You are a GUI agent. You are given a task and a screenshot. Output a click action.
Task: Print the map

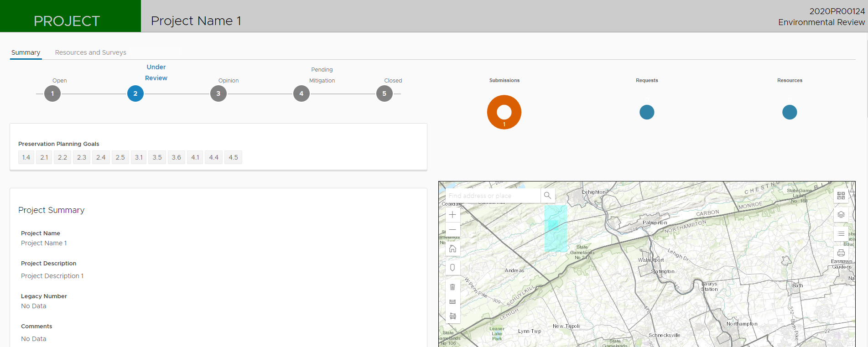841,253
